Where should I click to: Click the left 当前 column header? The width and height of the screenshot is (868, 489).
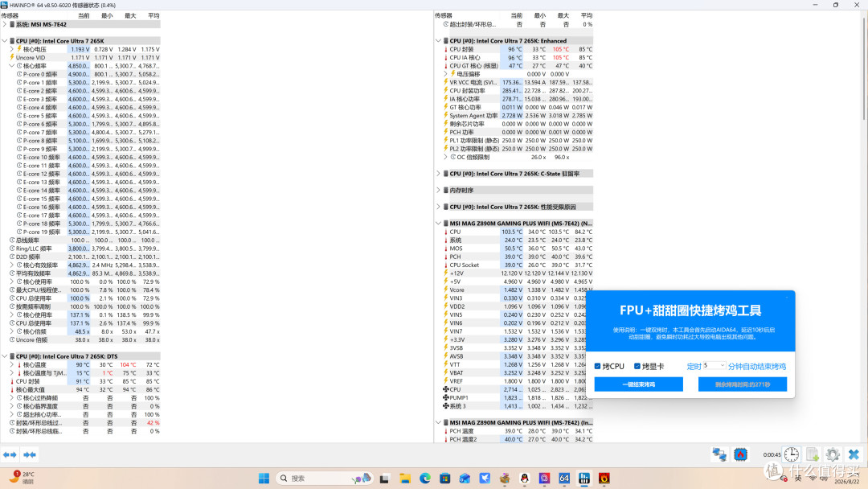pos(84,15)
